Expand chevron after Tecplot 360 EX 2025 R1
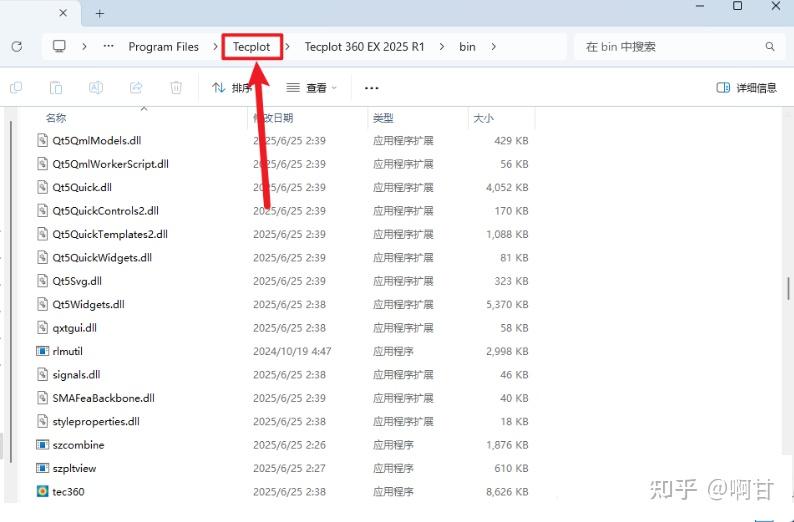Image resolution: width=794 pixels, height=522 pixels. (442, 47)
